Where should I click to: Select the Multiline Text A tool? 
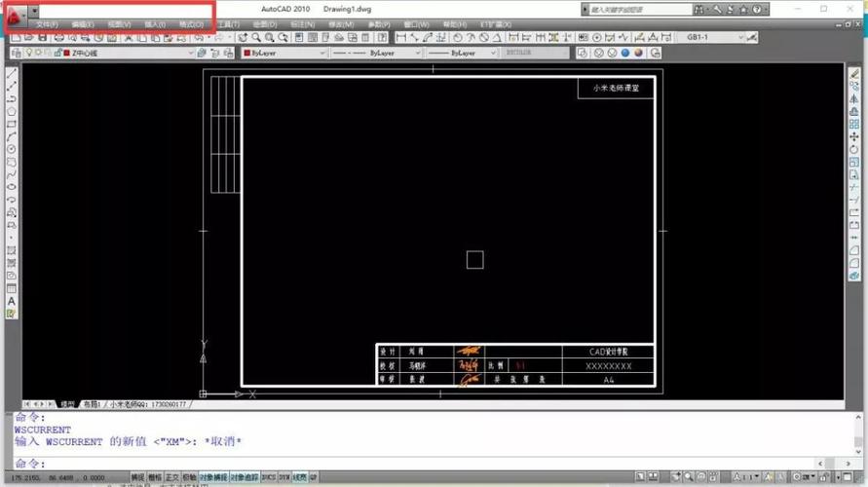[x=12, y=302]
